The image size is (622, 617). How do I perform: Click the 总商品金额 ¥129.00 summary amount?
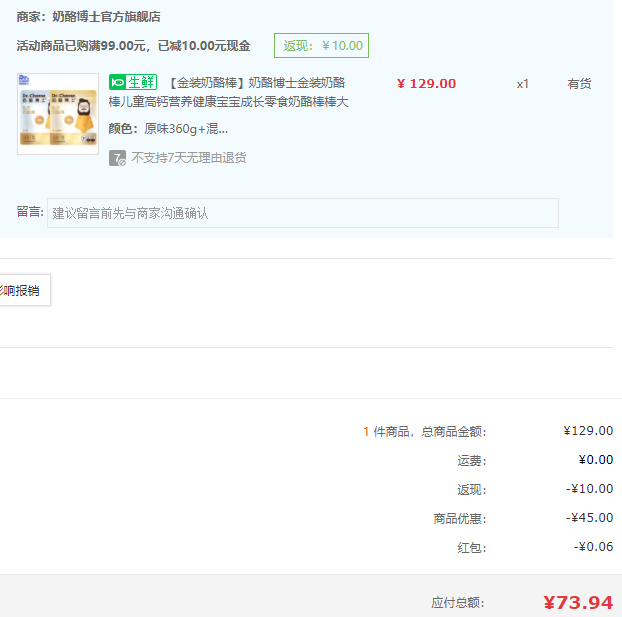click(x=588, y=431)
